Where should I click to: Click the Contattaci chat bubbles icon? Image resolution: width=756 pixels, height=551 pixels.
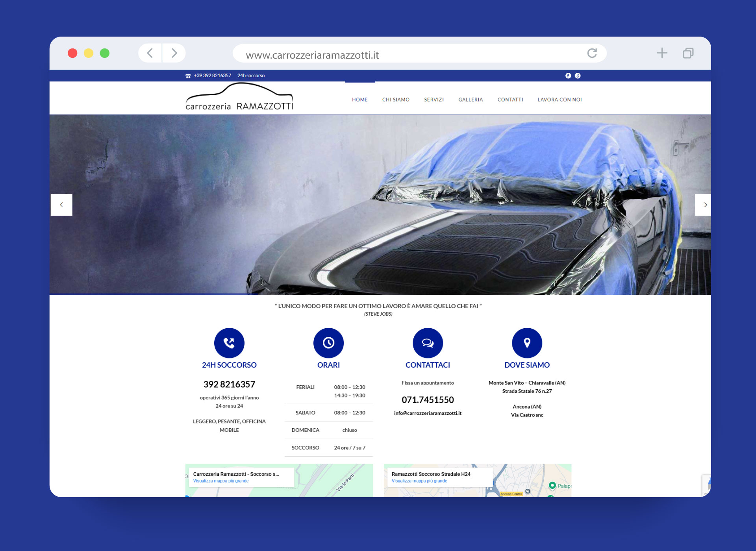click(x=428, y=343)
